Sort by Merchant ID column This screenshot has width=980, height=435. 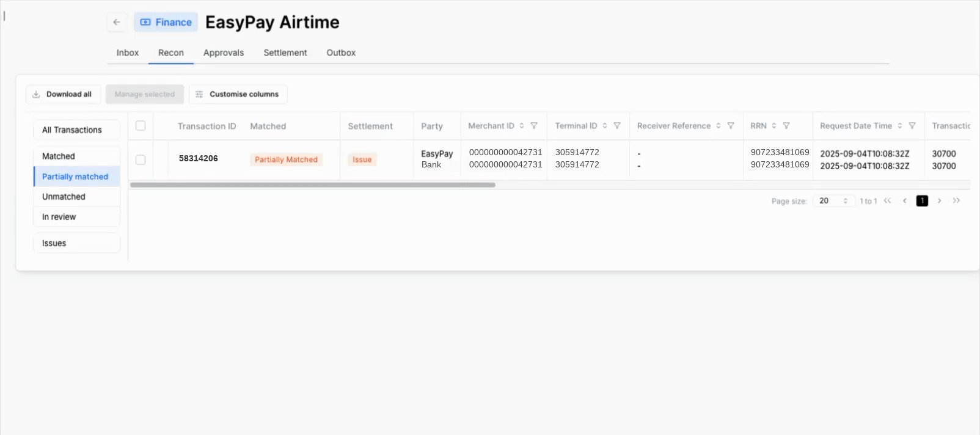point(522,126)
